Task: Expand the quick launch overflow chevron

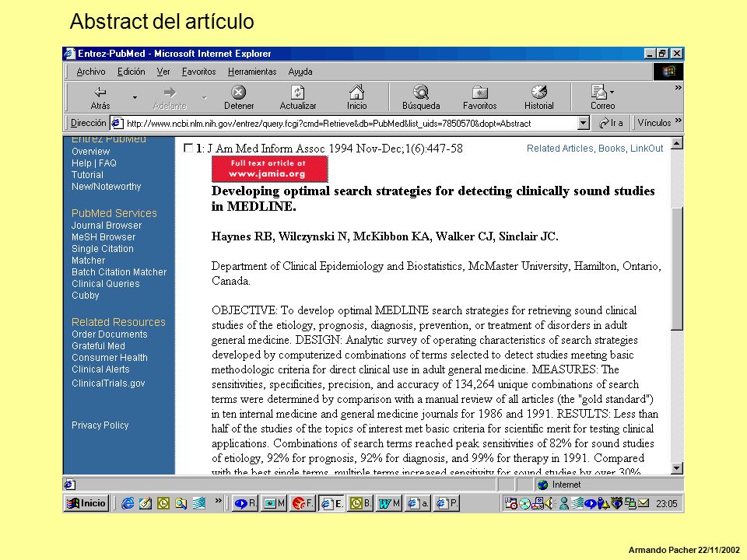Action: [x=218, y=500]
